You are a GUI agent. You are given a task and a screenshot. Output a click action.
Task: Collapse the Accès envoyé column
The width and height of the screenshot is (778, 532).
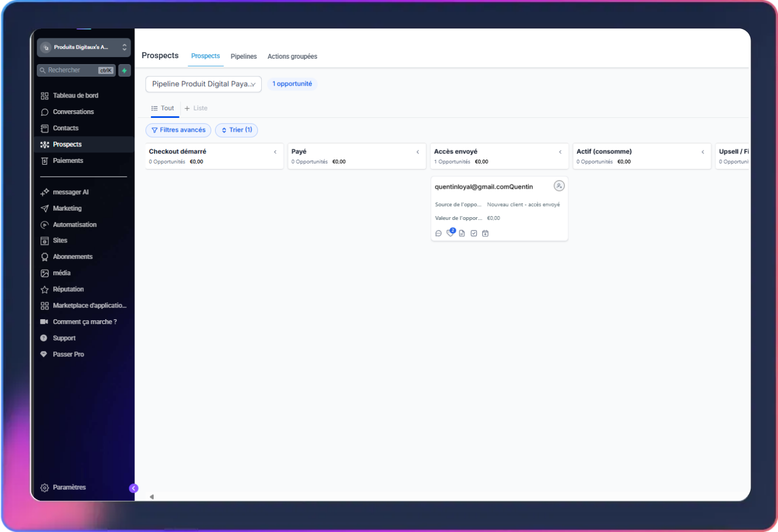[x=560, y=152]
